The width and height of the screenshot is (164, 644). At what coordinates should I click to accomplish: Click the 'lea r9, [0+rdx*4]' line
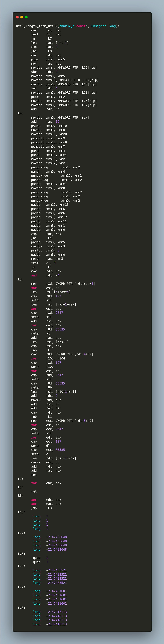51,292
